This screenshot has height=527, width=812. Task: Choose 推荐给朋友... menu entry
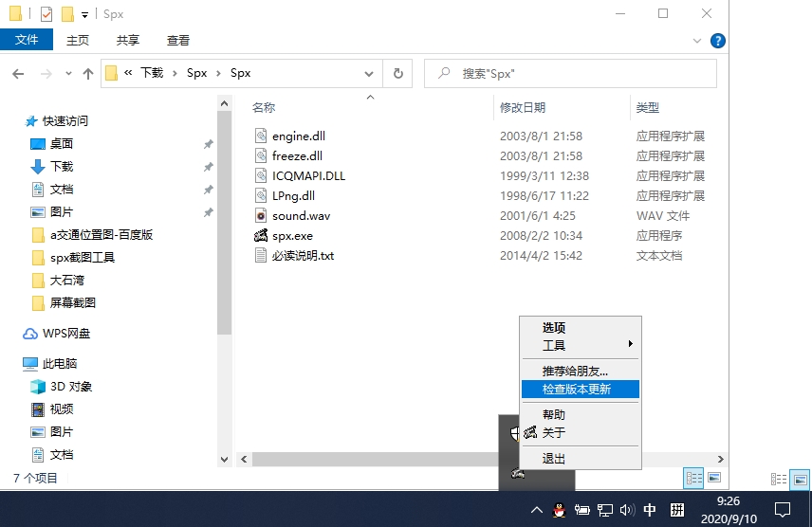(x=580, y=371)
